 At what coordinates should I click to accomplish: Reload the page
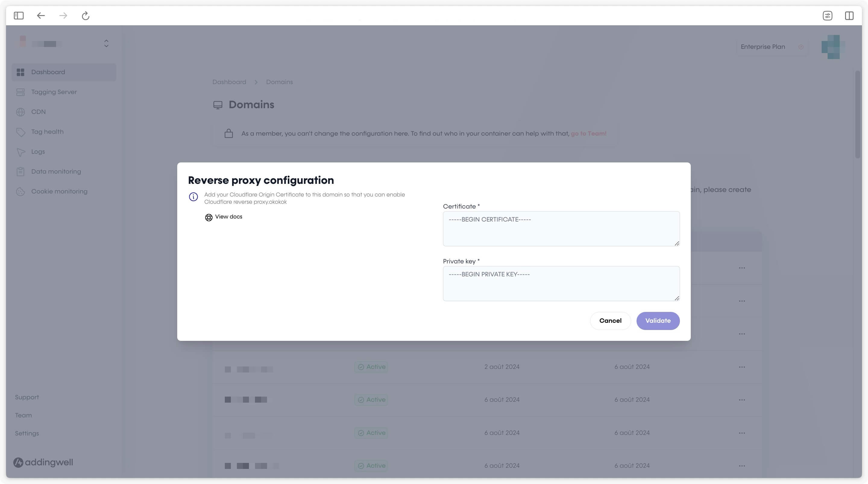pyautogui.click(x=86, y=15)
